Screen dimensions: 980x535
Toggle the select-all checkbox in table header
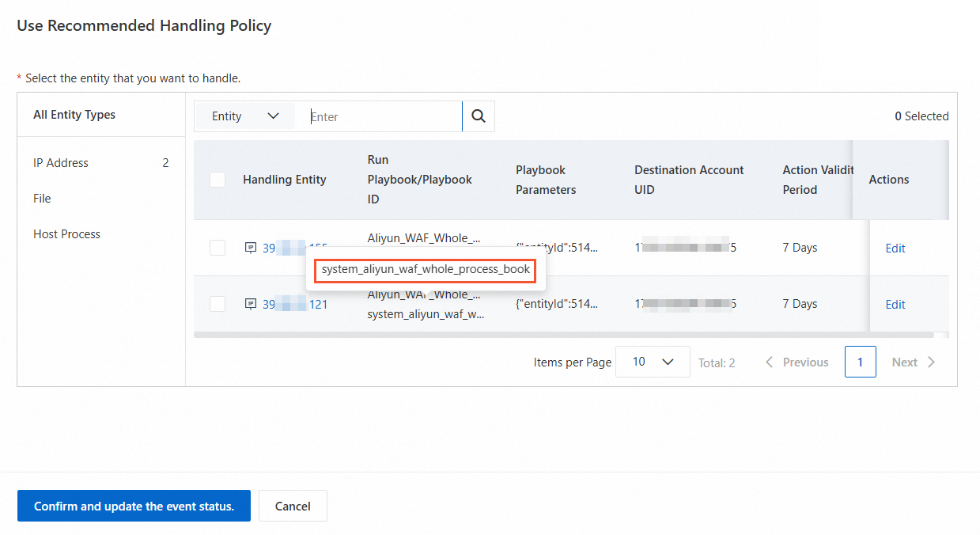coord(218,180)
